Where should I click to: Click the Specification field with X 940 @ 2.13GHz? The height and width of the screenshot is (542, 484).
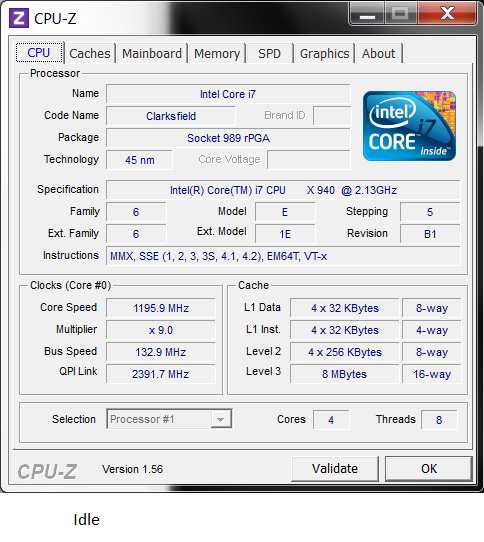click(283, 190)
